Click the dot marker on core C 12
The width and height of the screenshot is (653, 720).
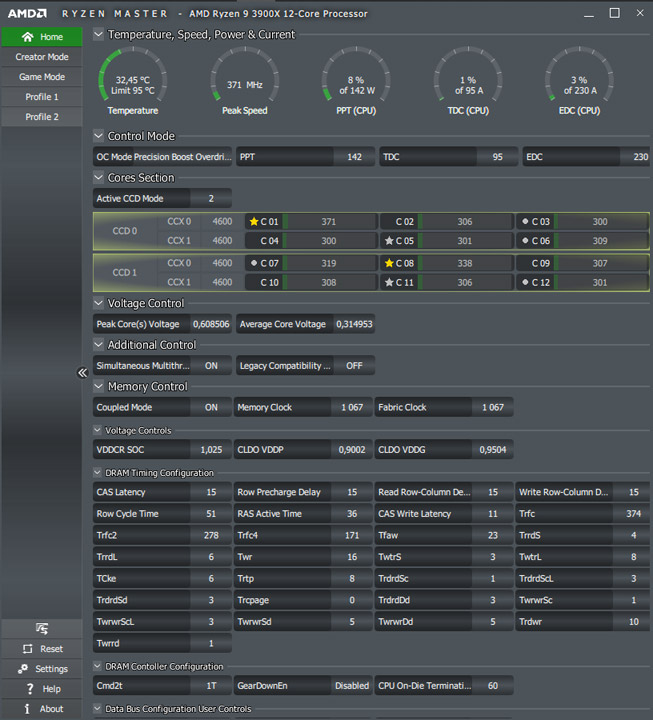pyautogui.click(x=525, y=282)
